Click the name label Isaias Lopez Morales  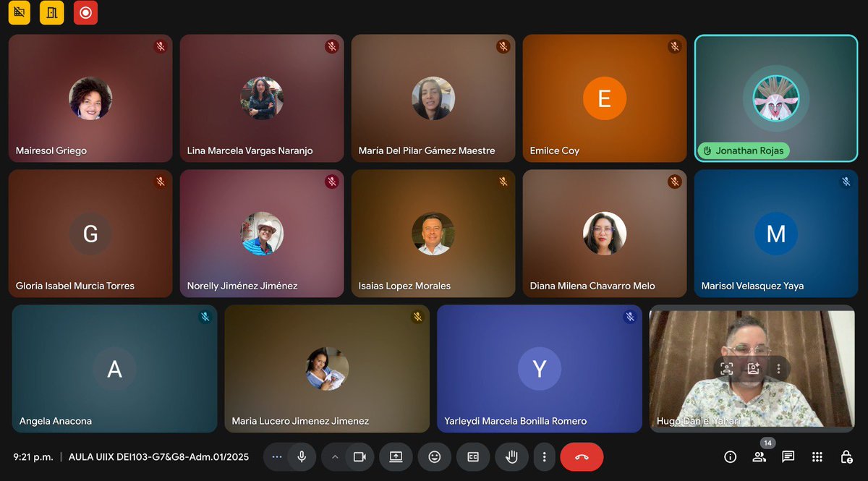pyautogui.click(x=404, y=286)
